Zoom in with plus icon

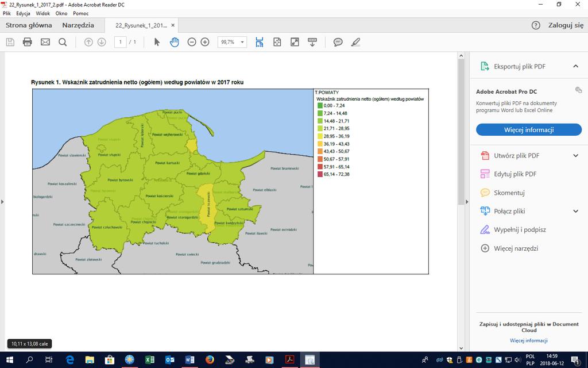click(205, 42)
